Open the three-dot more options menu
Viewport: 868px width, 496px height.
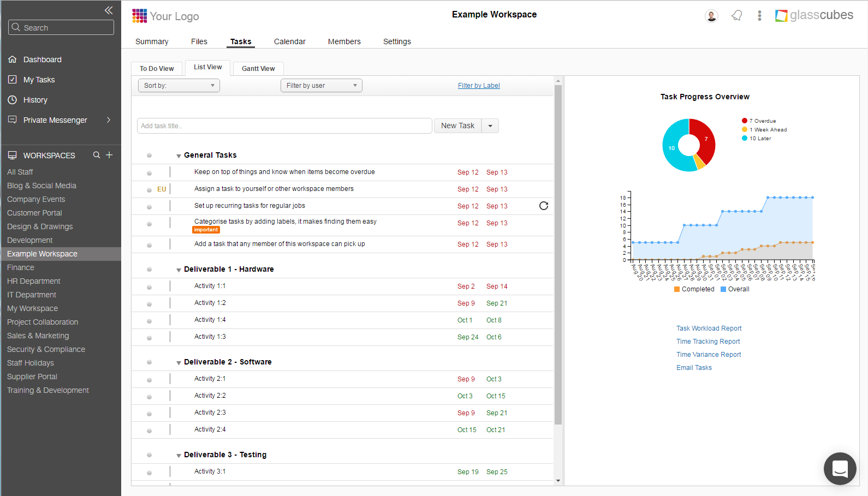point(759,16)
